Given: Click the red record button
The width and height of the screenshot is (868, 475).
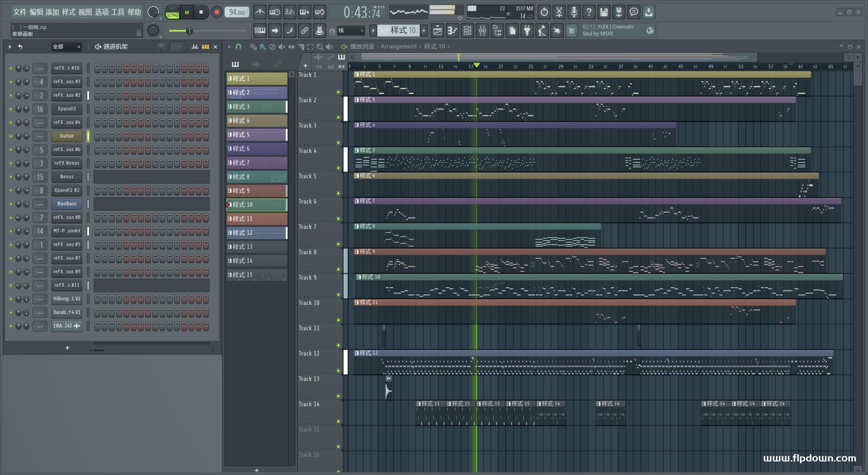Looking at the screenshot, I should [x=217, y=12].
